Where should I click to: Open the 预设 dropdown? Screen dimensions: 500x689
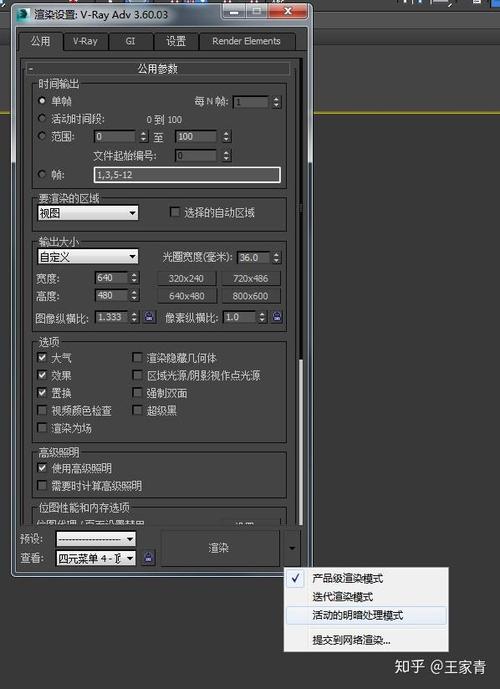tap(96, 539)
